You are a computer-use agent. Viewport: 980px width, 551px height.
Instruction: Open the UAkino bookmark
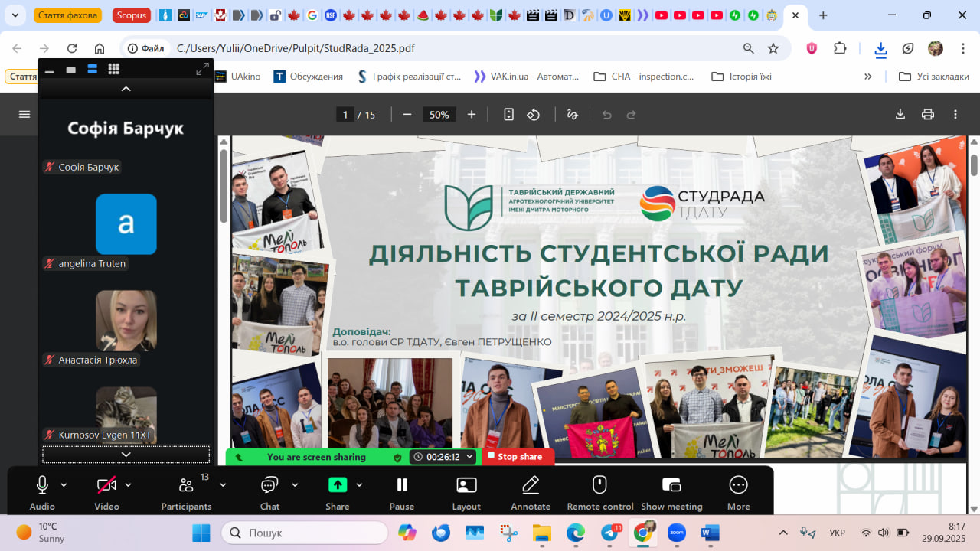pos(238,77)
